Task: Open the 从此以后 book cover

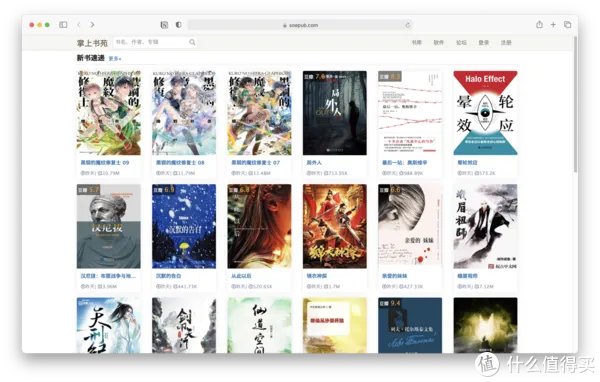Action: pos(259,226)
